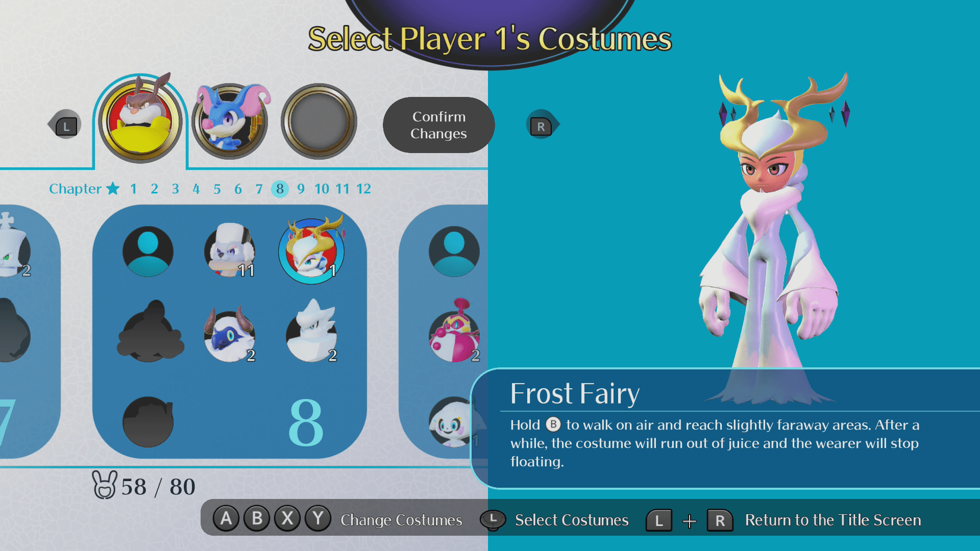Click the locked dark silhouette costume
The height and width of the screenshot is (551, 980).
[151, 332]
